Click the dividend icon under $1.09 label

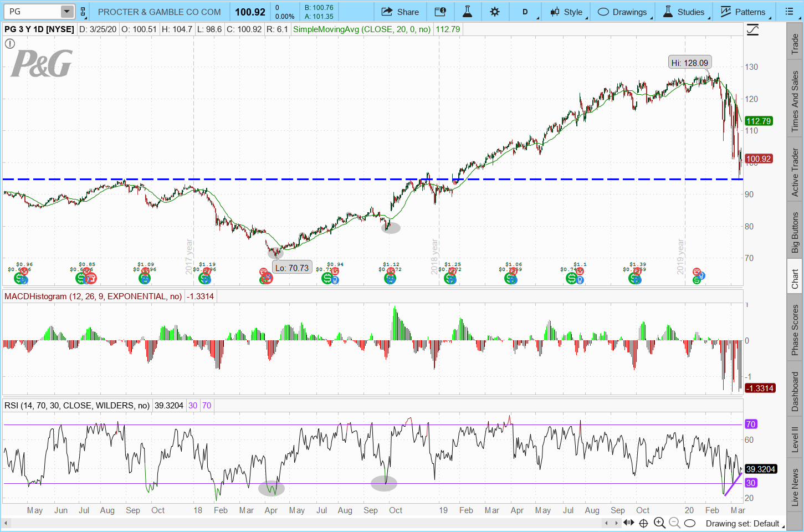(x=145, y=278)
